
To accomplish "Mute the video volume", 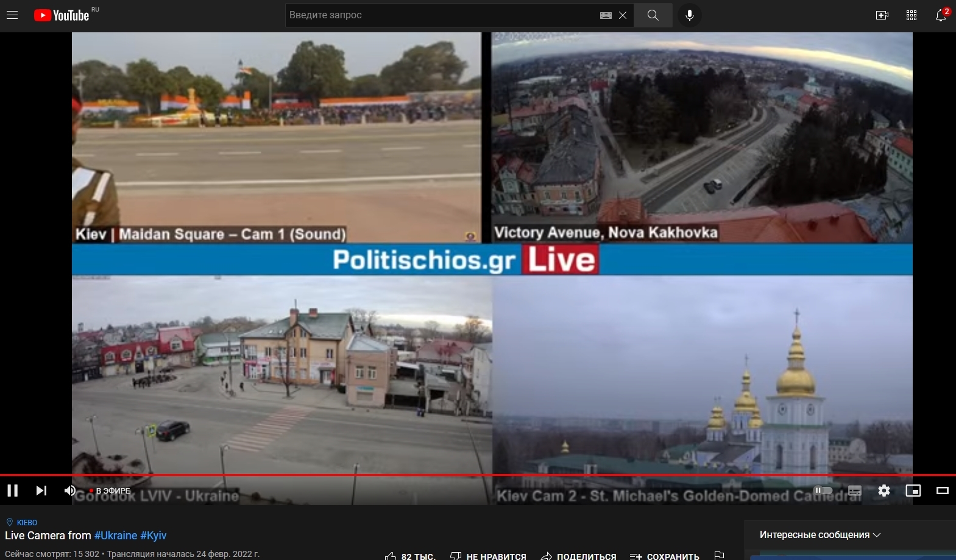I will (x=70, y=491).
